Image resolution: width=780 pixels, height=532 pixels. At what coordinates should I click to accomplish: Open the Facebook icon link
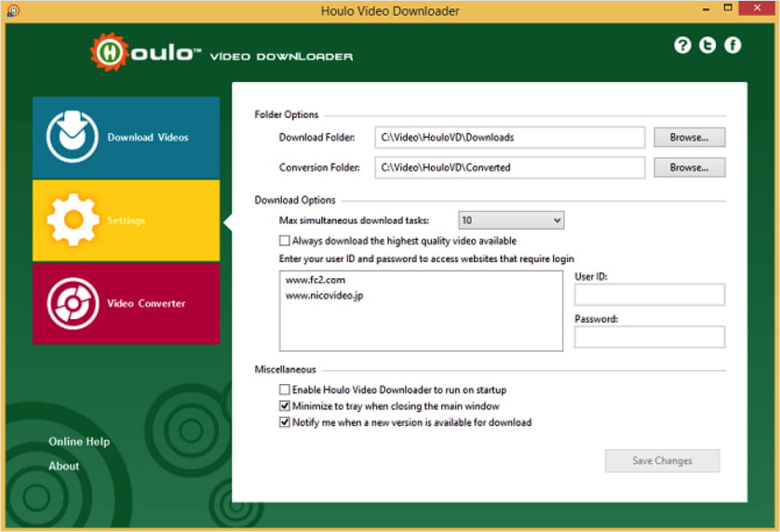[x=733, y=46]
